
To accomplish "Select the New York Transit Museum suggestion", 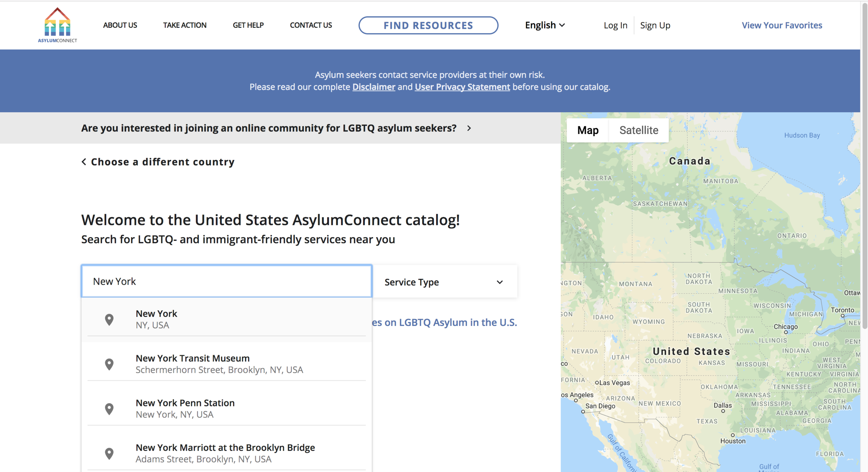I will point(227,364).
